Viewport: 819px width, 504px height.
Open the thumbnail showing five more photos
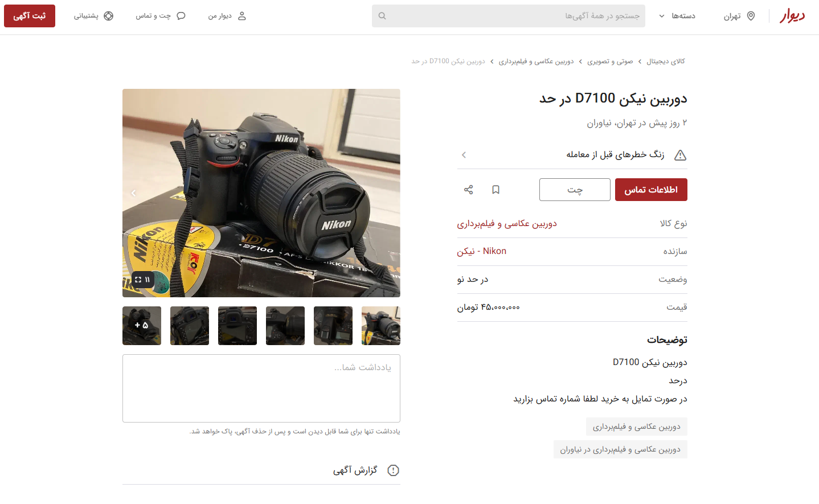[x=141, y=325]
